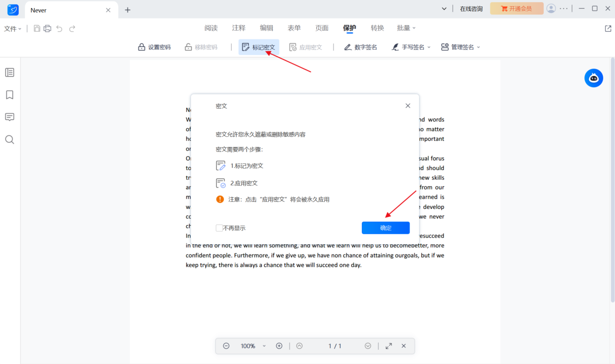The width and height of the screenshot is (615, 364).
Task: Click the page number field showing 1/1
Action: click(x=335, y=346)
